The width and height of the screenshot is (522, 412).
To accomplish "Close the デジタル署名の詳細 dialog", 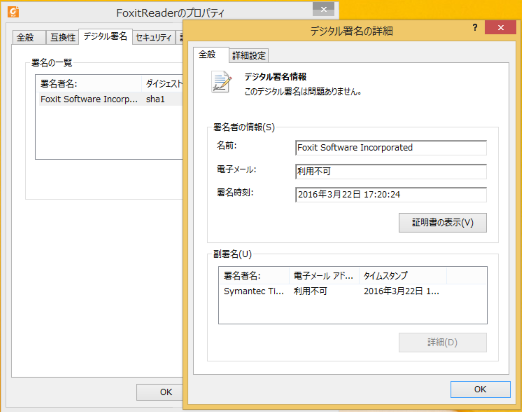I will 500,28.
